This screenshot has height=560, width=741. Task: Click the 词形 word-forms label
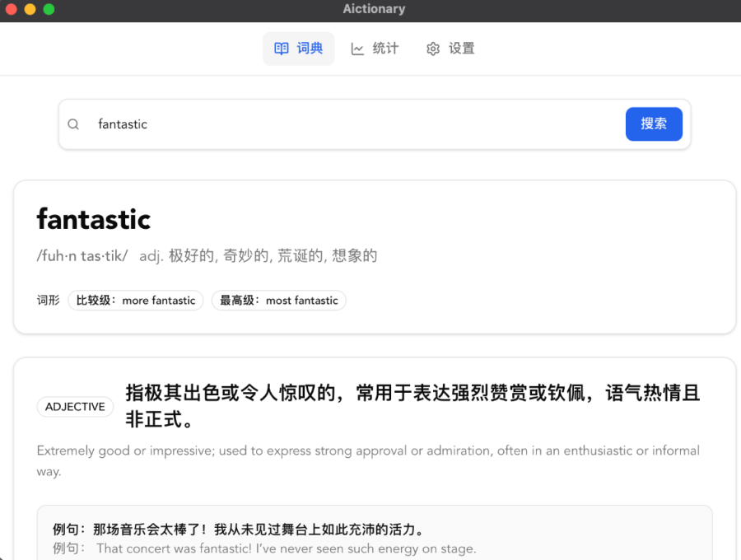coord(47,300)
